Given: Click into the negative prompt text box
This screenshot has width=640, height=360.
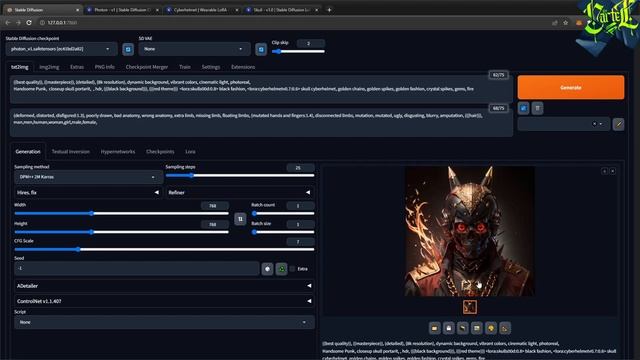Looking at the screenshot, I should [261, 122].
